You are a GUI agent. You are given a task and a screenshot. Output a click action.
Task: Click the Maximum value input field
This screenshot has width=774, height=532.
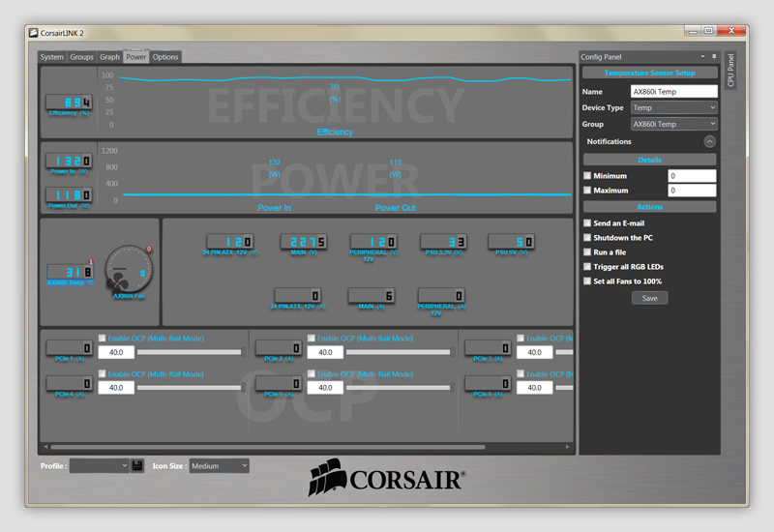[692, 190]
